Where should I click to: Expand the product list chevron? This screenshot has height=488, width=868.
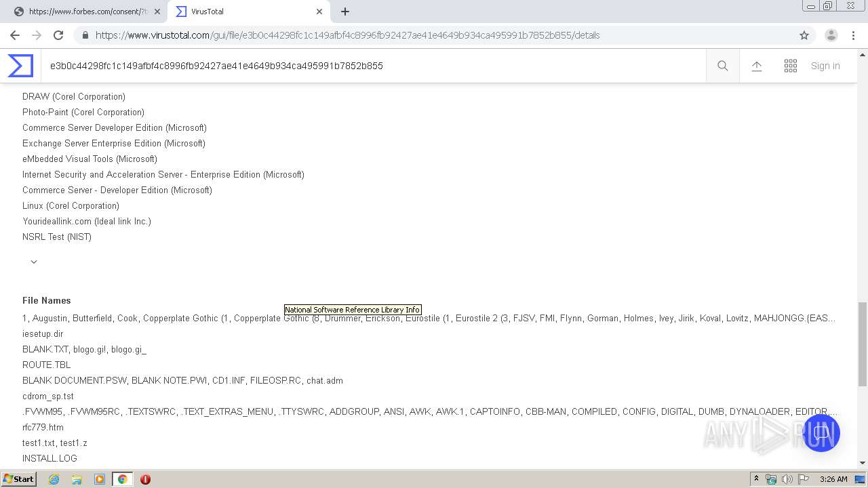[x=34, y=262]
